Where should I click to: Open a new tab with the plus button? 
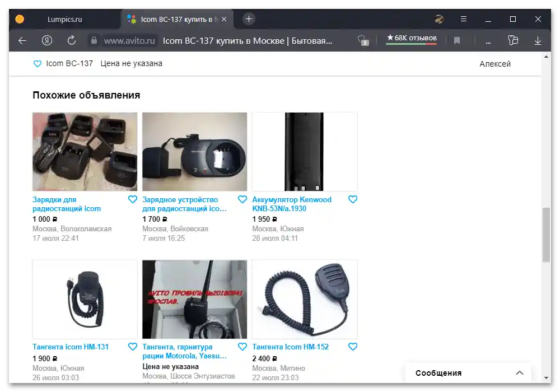pyautogui.click(x=249, y=19)
